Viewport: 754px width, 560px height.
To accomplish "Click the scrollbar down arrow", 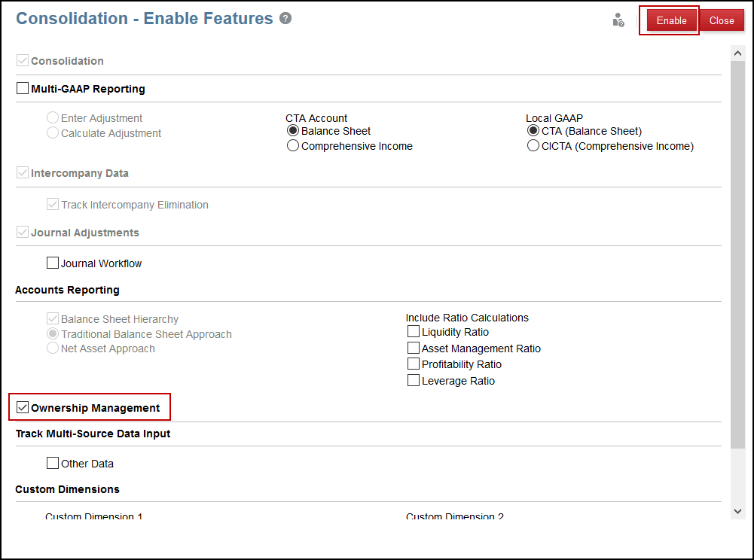I will coord(737,510).
